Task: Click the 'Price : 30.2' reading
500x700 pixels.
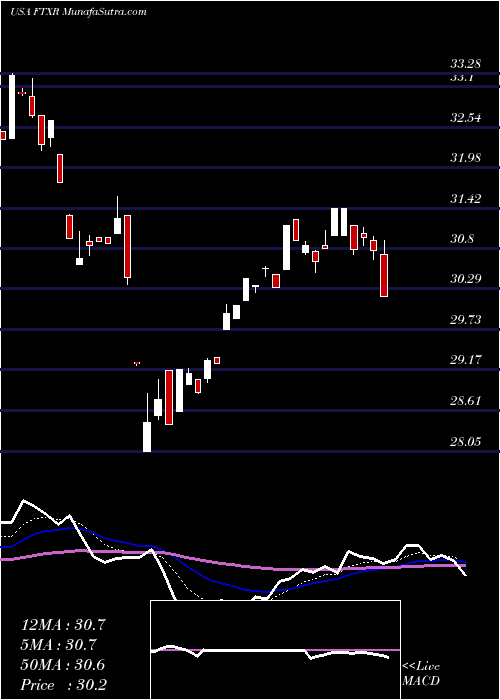Action: click(63, 685)
